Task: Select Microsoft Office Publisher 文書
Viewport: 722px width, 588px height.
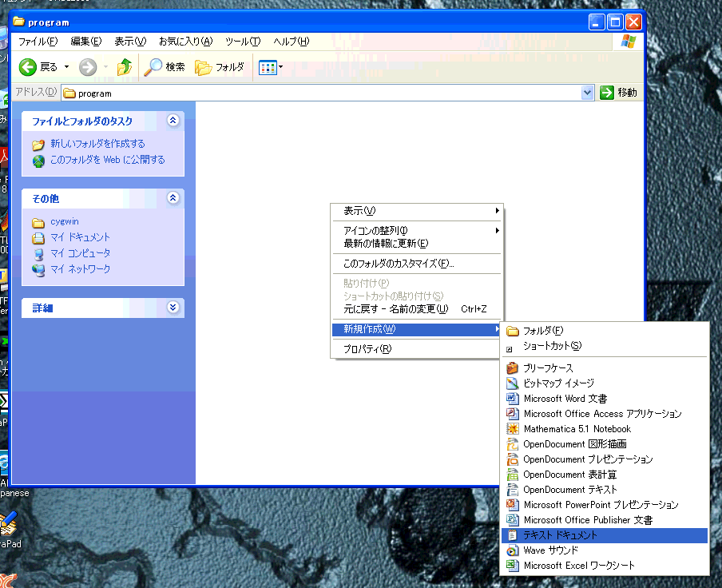Action: click(604, 520)
